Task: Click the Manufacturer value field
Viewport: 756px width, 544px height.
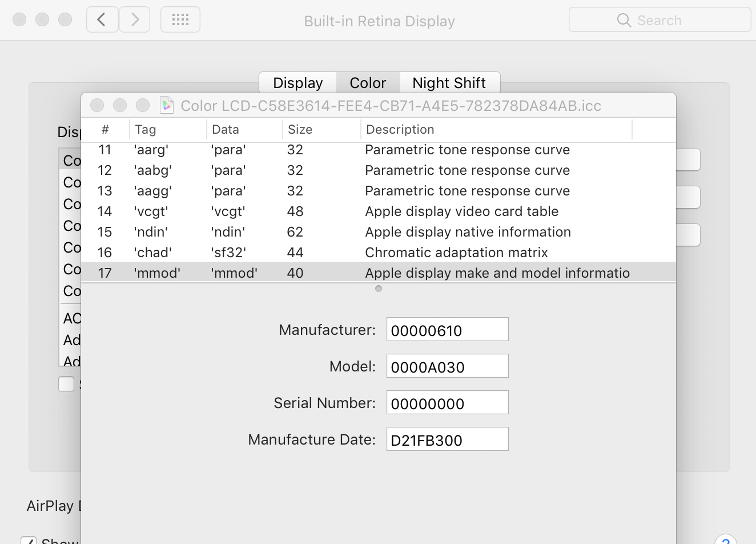Action: [447, 330]
